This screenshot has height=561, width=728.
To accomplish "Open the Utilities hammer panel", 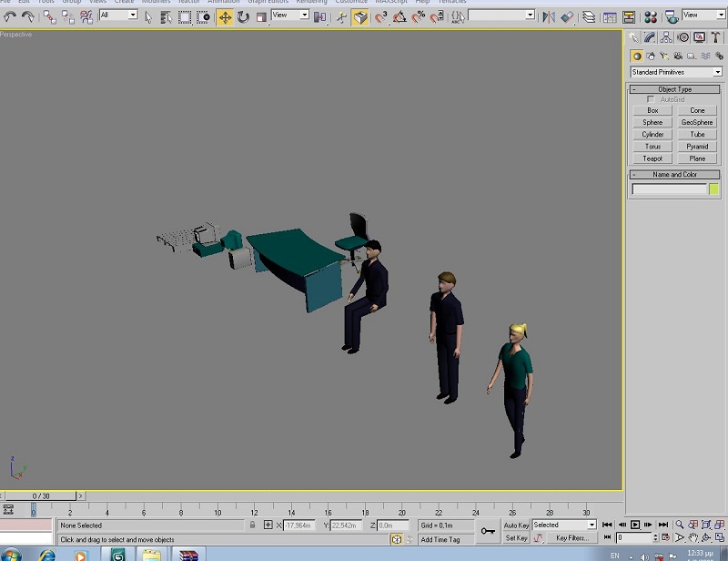I will coord(715,37).
